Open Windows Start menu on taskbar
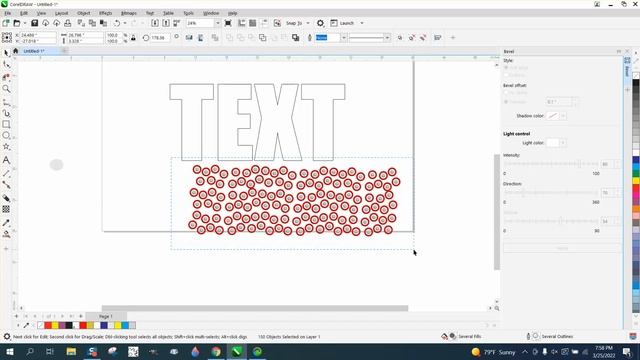Image resolution: width=640 pixels, height=360 pixels. pos(9,351)
